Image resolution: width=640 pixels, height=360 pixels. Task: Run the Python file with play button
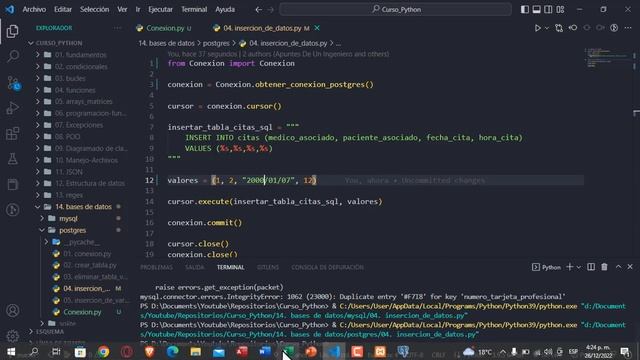point(538,28)
